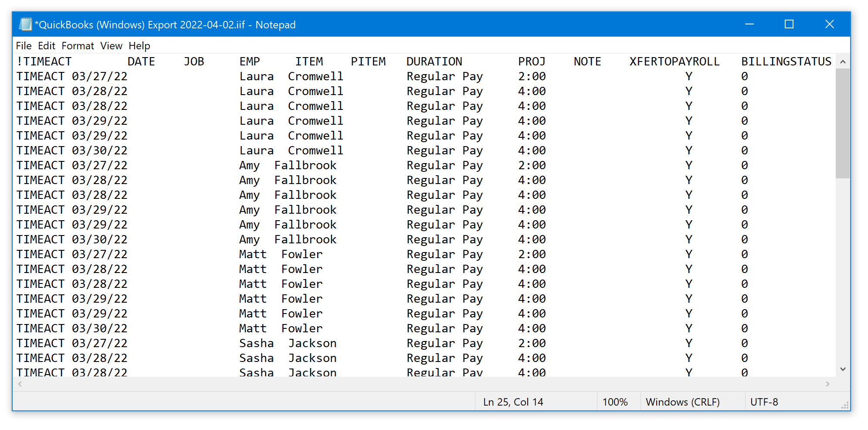Click the vertical scrollbar thumb
This screenshot has height=430, width=868.
(x=843, y=123)
